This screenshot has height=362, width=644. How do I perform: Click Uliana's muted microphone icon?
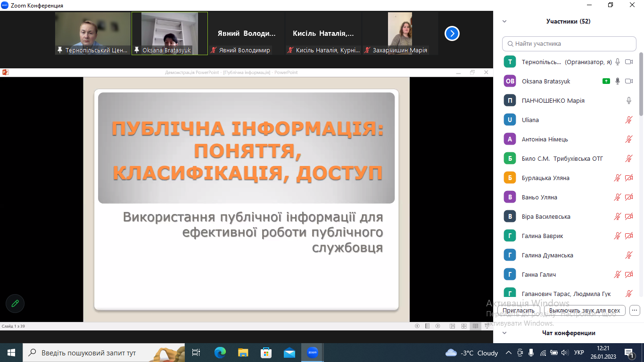click(628, 120)
